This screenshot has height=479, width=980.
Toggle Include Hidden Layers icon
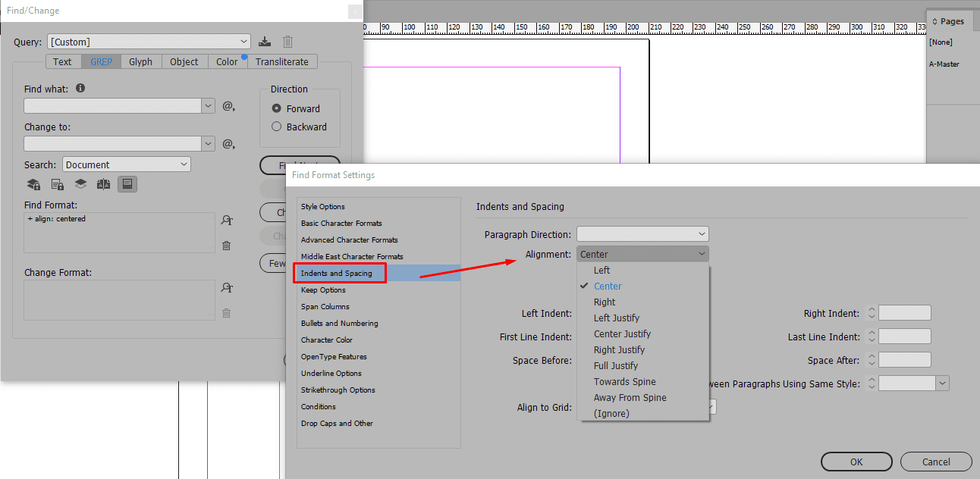(80, 184)
